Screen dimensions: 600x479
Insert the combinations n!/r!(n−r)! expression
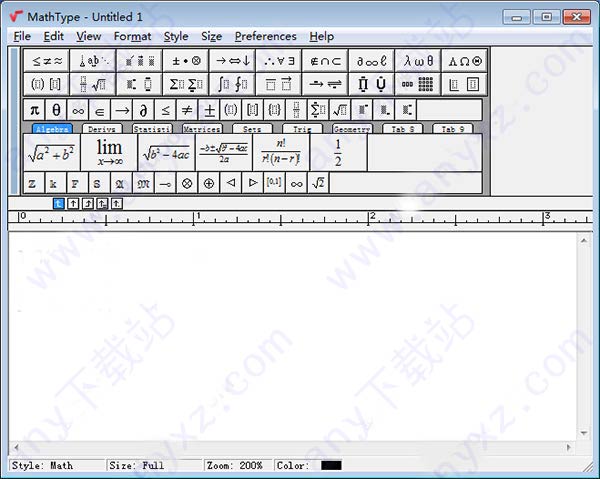pyautogui.click(x=281, y=152)
